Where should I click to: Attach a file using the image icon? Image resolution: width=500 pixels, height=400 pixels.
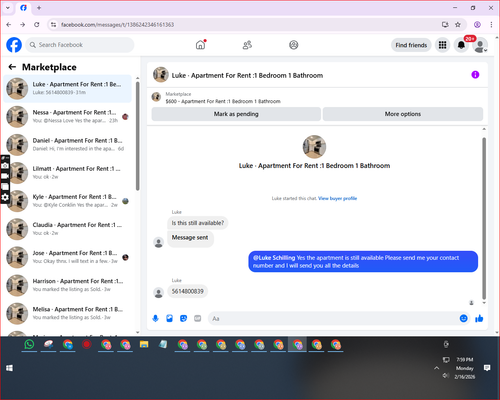[x=169, y=318]
